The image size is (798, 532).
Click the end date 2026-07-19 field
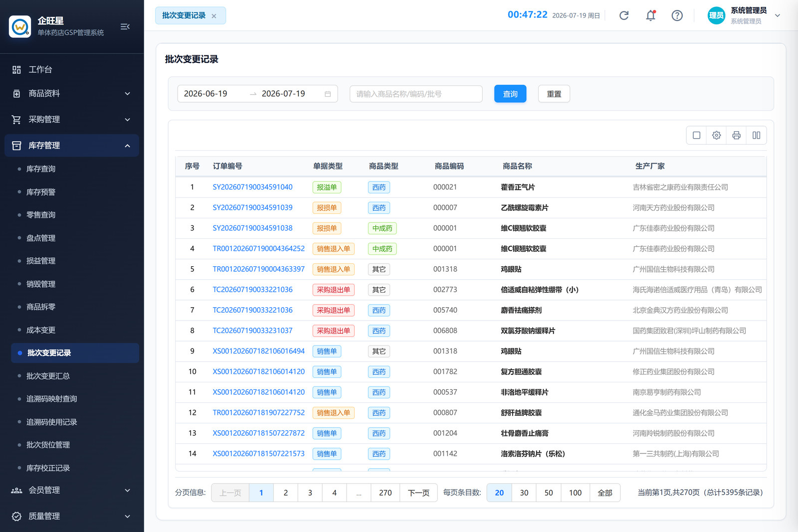(x=283, y=94)
